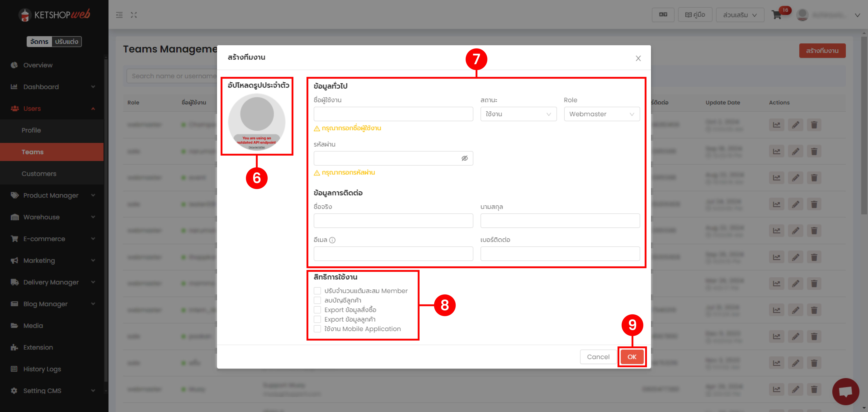This screenshot has width=868, height=412.
Task: Click the user avatar in top bar
Action: tap(802, 15)
